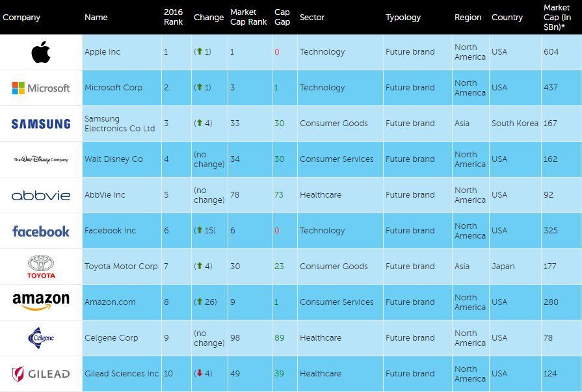Image resolution: width=582 pixels, height=392 pixels.
Task: Click the Samsung wordmark logo
Action: coord(40,124)
